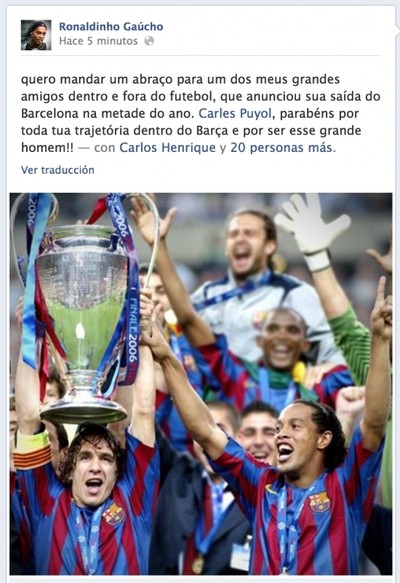The width and height of the screenshot is (400, 583).
Task: Click the 'Ver traducción' link
Action: point(58,170)
